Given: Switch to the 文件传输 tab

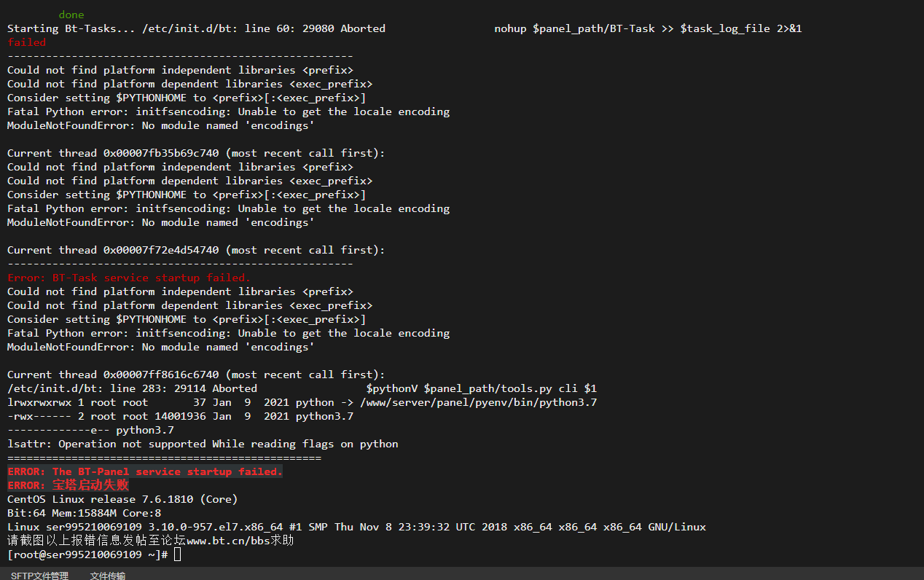Looking at the screenshot, I should 108,576.
